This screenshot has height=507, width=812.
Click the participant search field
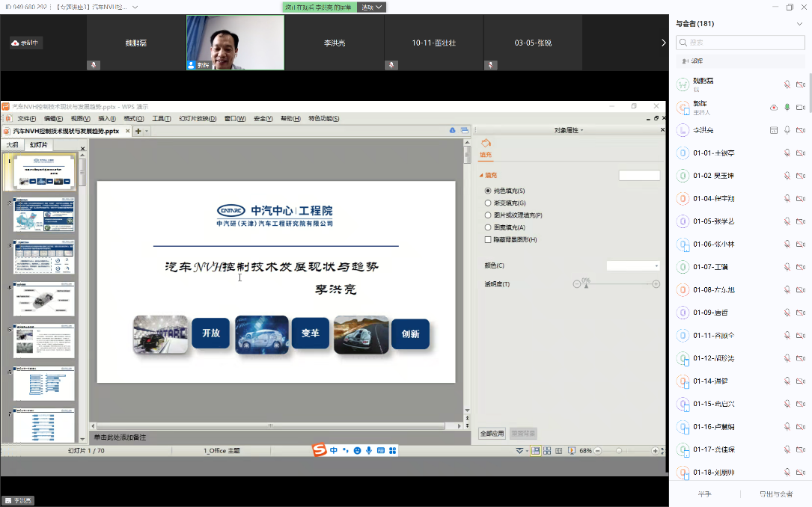tap(741, 43)
